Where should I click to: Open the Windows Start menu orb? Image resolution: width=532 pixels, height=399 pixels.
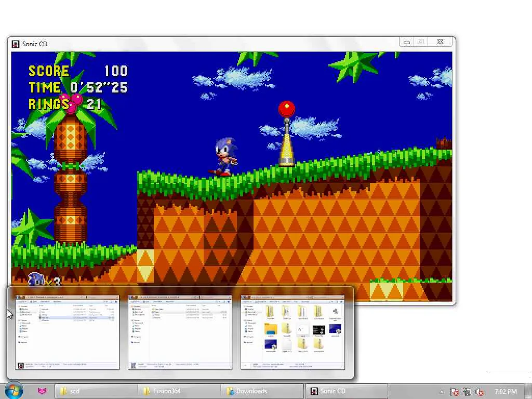pyautogui.click(x=14, y=391)
